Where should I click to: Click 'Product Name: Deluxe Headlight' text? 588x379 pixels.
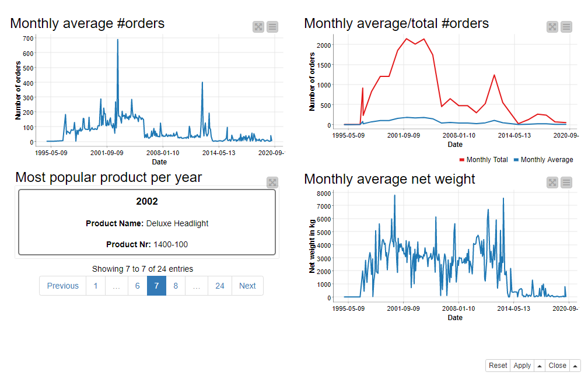point(147,223)
